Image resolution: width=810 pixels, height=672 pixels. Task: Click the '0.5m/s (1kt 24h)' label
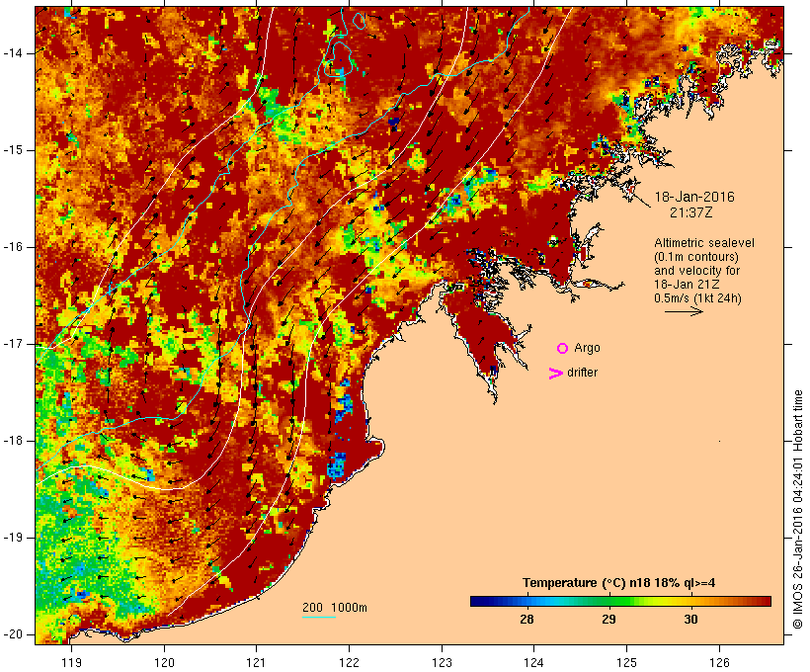point(697,298)
